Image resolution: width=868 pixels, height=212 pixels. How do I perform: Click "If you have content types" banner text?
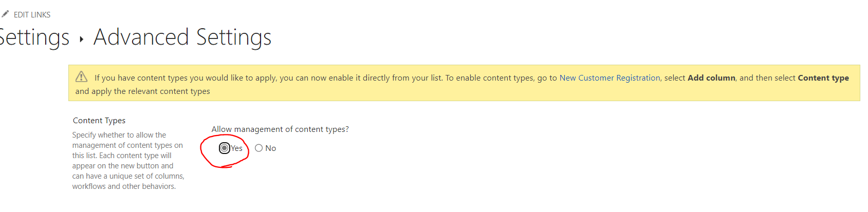click(x=141, y=78)
